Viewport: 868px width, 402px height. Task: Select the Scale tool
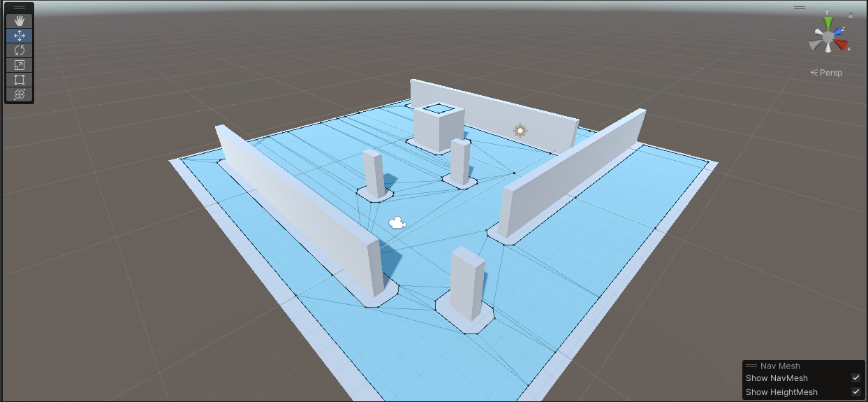pos(20,64)
